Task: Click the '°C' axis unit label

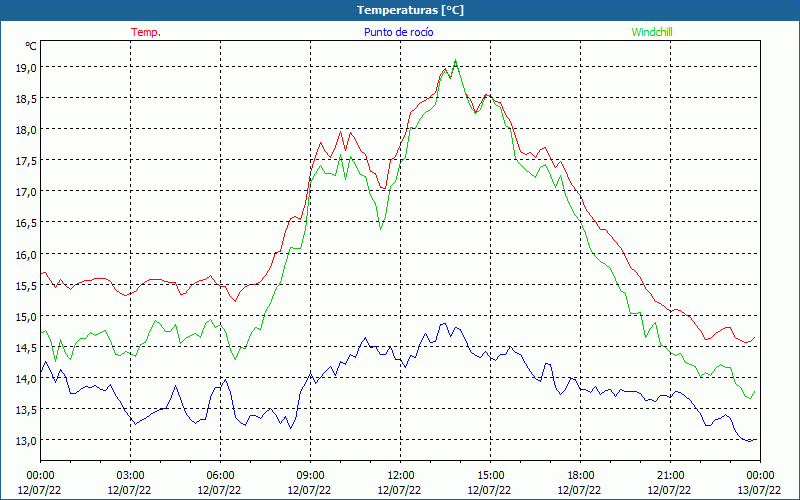Action: pyautogui.click(x=31, y=46)
